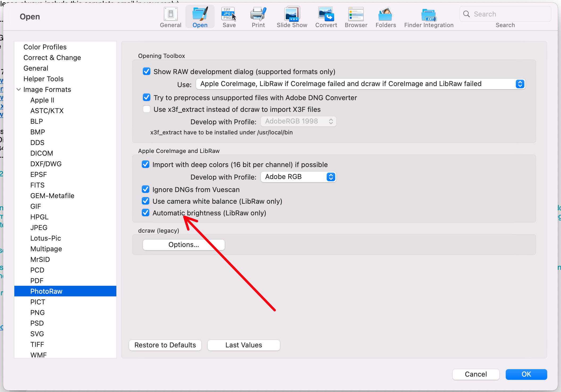
Task: Enable Use x3f_extract instead of dcraw
Action: (147, 109)
